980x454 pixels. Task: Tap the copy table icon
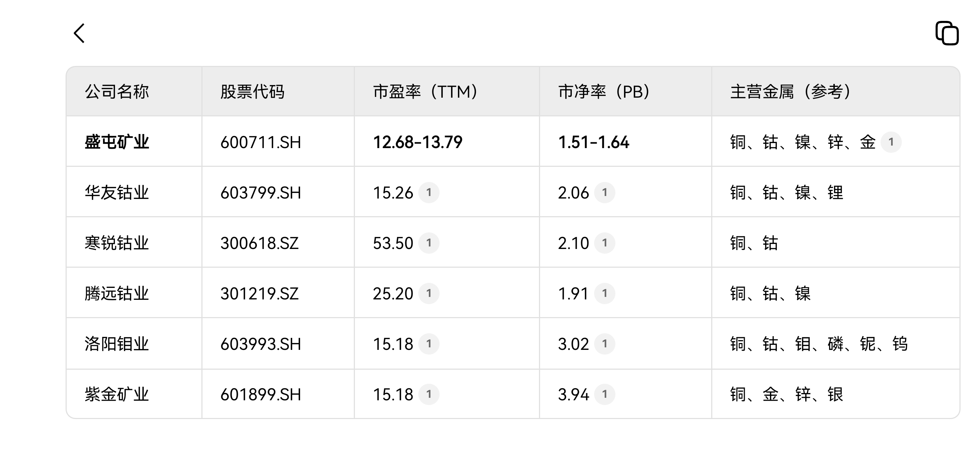tap(947, 34)
